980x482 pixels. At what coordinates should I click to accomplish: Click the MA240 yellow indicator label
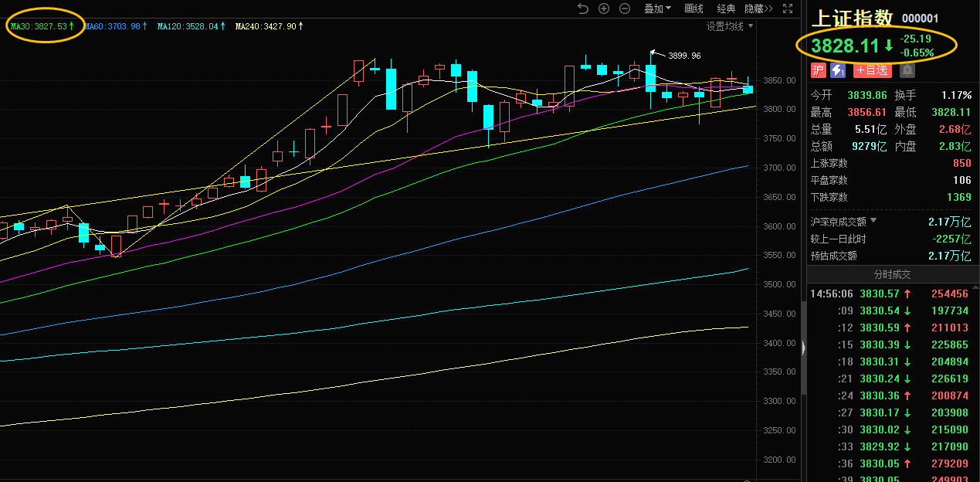tap(265, 26)
